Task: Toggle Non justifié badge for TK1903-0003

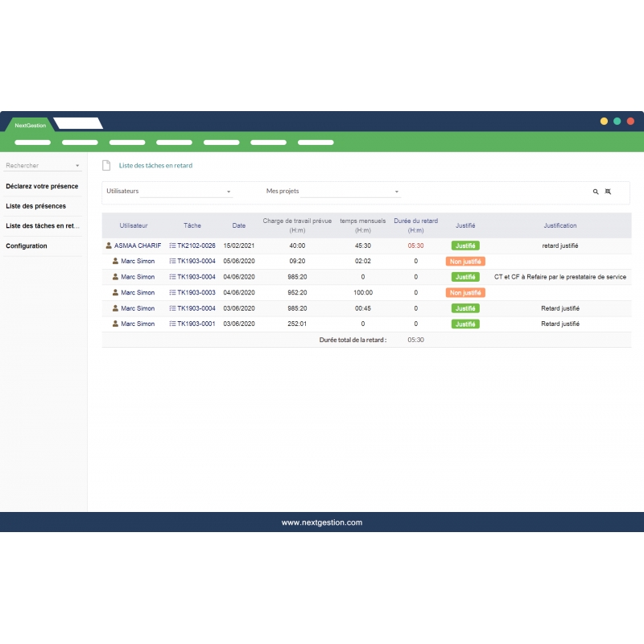Action: pyautogui.click(x=465, y=293)
